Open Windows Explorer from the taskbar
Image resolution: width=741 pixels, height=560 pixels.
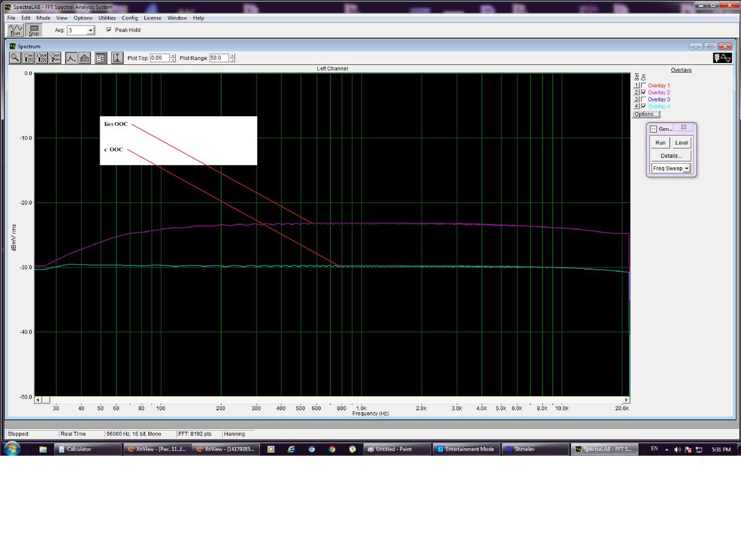click(43, 449)
